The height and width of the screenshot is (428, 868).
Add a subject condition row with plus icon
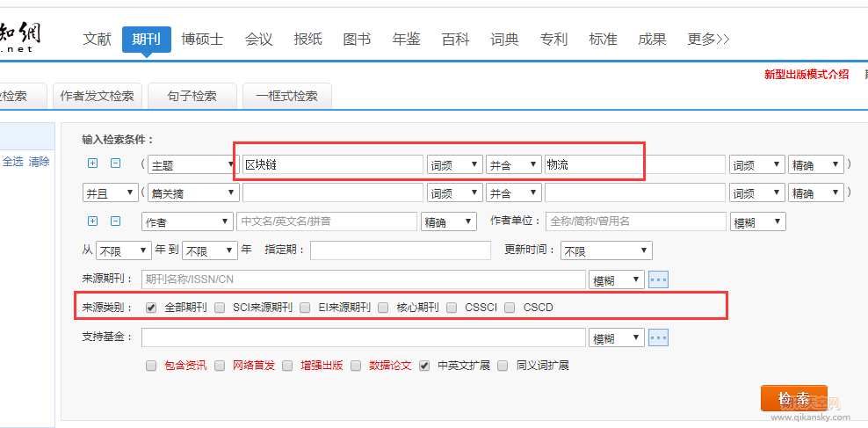tap(93, 163)
